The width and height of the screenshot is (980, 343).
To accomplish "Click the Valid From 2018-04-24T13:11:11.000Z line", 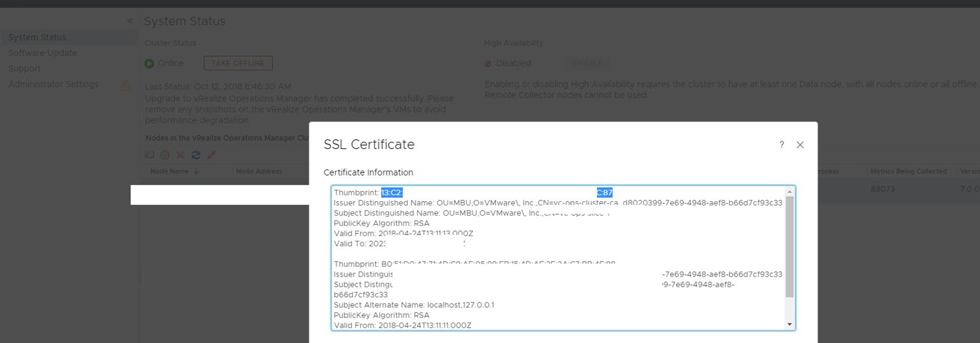I will [403, 325].
